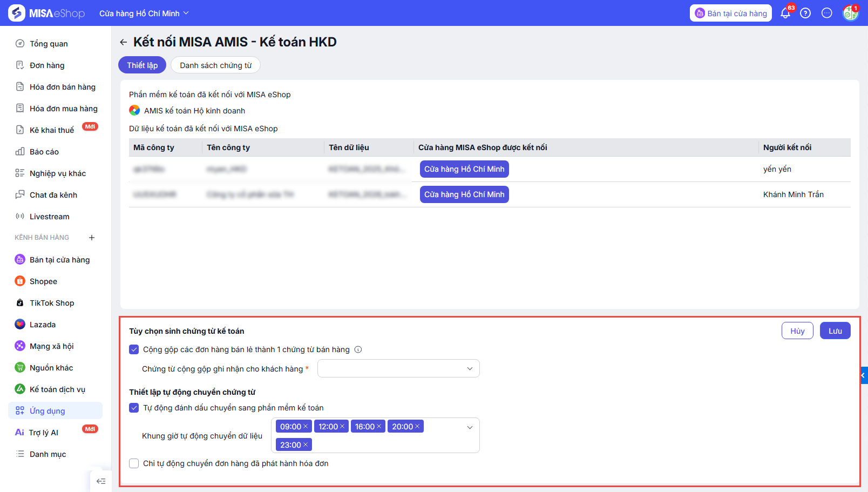Click the Cửa hàng Hồ Chí Minh tag in yến yến row

(464, 169)
